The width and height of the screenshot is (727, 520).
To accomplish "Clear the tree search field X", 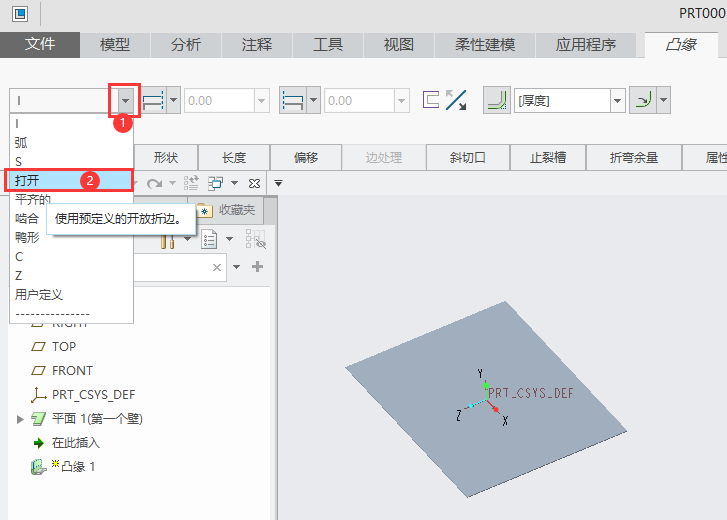I will [x=217, y=267].
